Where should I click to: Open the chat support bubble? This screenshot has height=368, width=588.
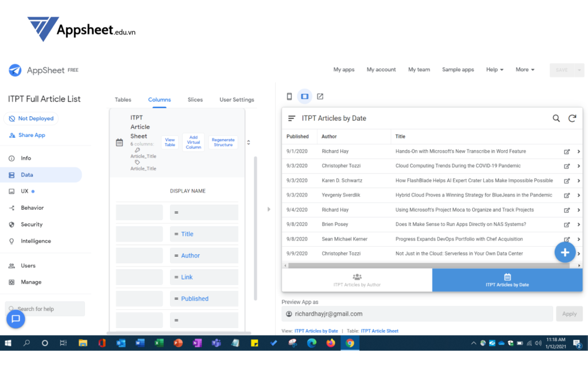[x=16, y=319]
